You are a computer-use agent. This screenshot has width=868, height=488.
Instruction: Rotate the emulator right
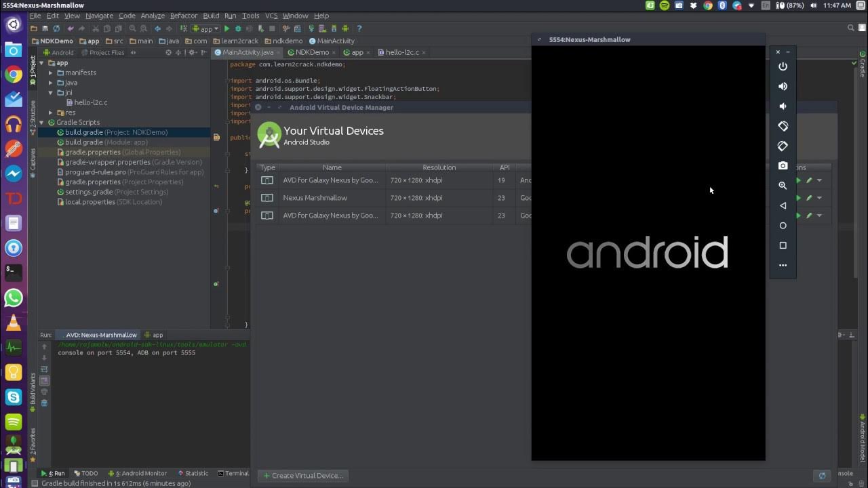point(783,146)
